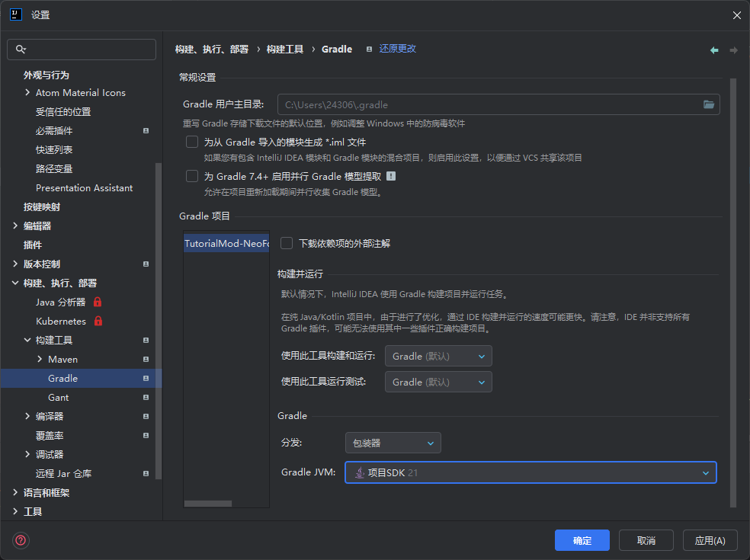Click the project-level icon beside 远程 Jar 仓库

[146, 473]
